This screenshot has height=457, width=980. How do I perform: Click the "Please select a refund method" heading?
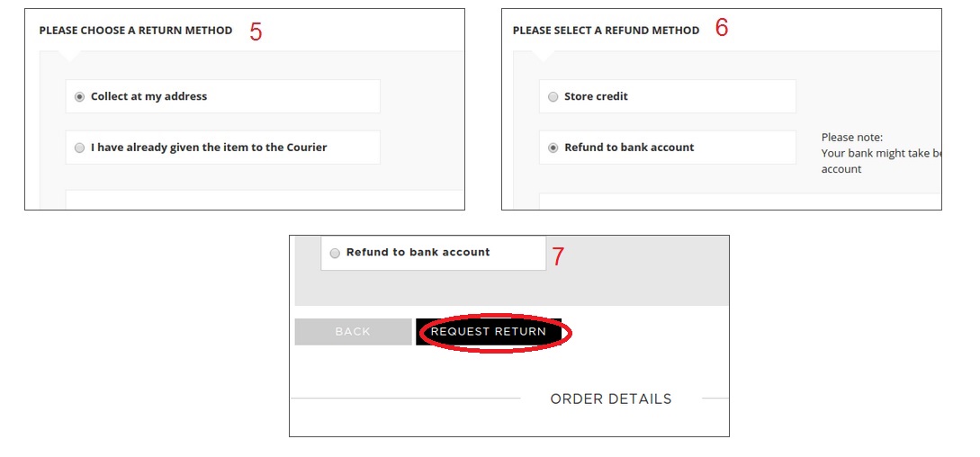606,31
